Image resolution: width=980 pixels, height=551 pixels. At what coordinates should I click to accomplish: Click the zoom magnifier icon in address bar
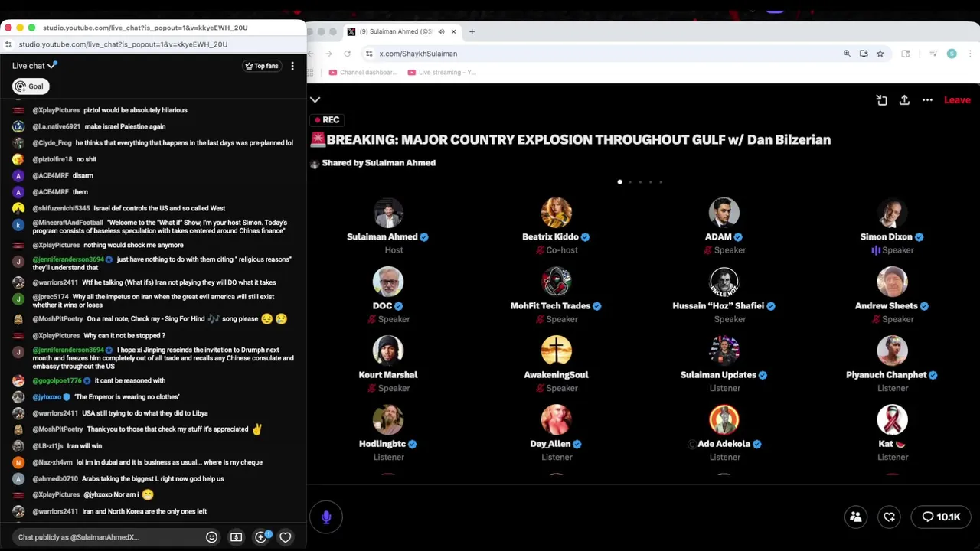click(x=847, y=54)
